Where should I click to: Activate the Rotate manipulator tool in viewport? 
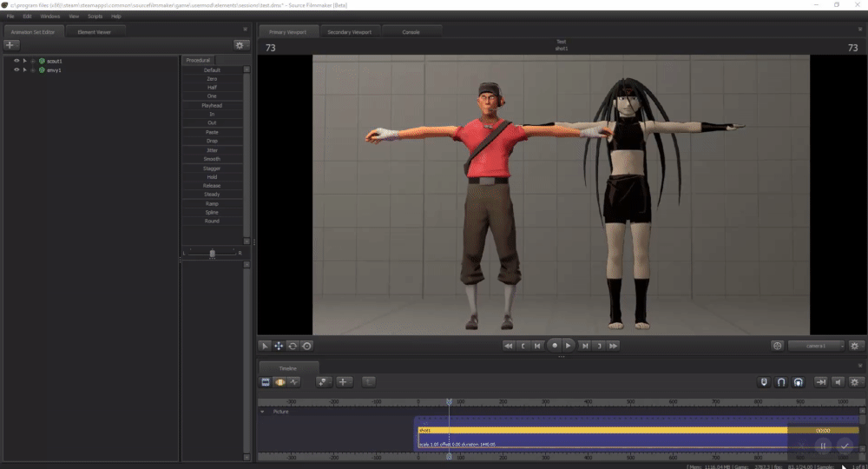[293, 346]
